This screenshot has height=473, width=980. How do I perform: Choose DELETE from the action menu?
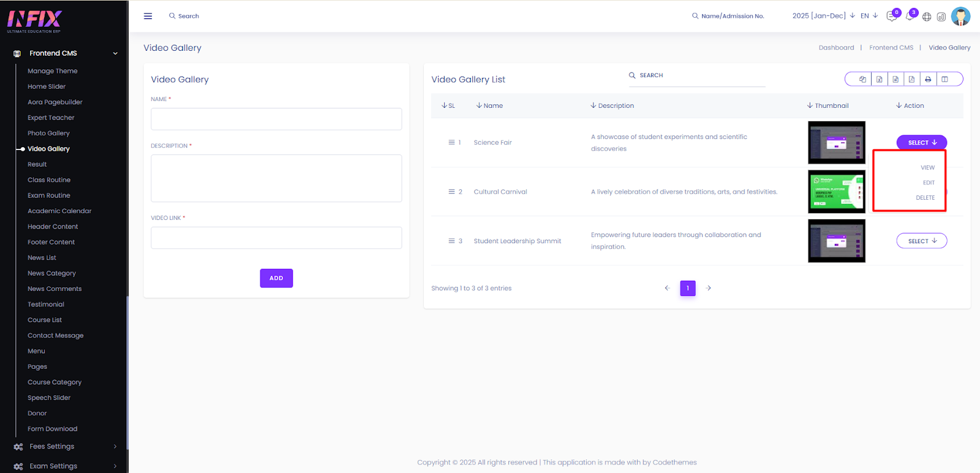pyautogui.click(x=925, y=198)
